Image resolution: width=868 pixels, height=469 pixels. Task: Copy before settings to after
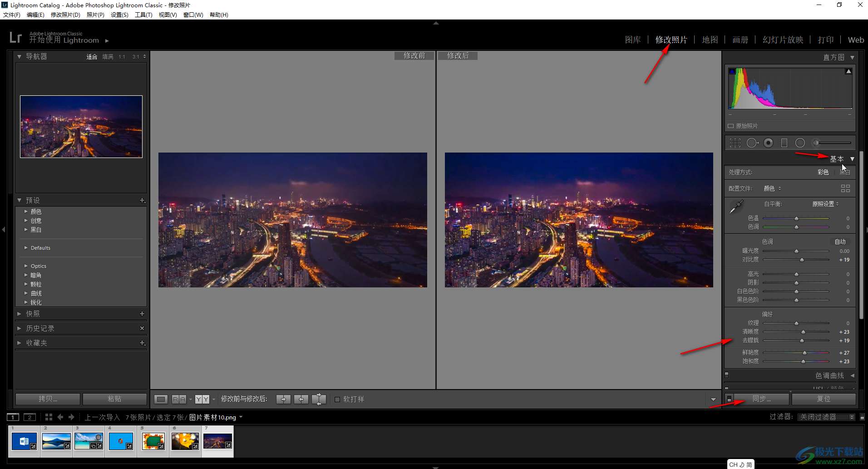pos(283,399)
